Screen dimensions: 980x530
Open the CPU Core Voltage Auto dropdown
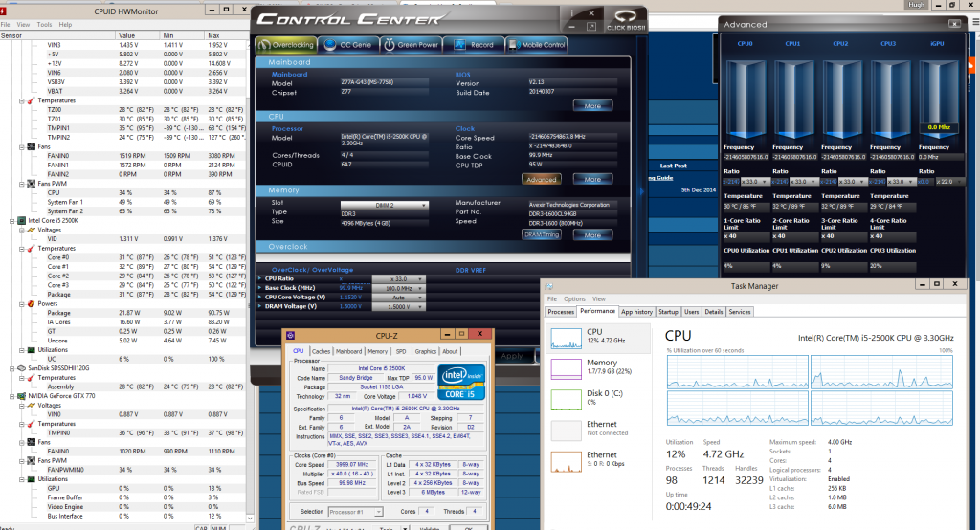pos(399,298)
